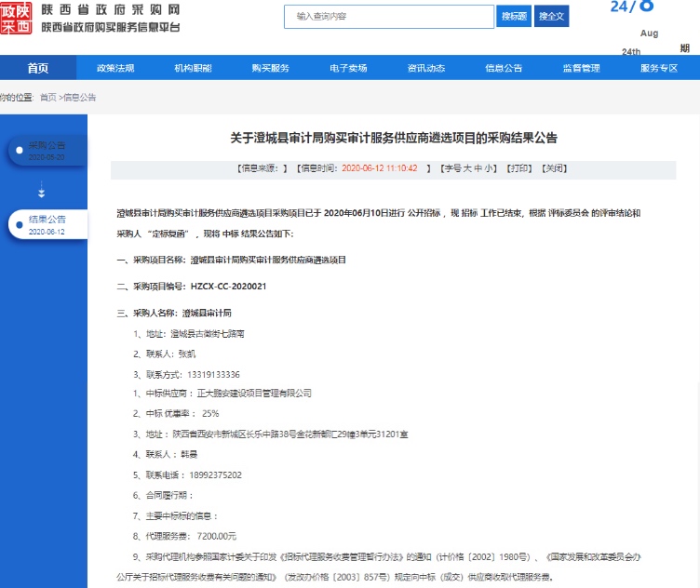The height and width of the screenshot is (588, 700).
Task: Select the 结果公告 timeline step
Action: pos(47,224)
